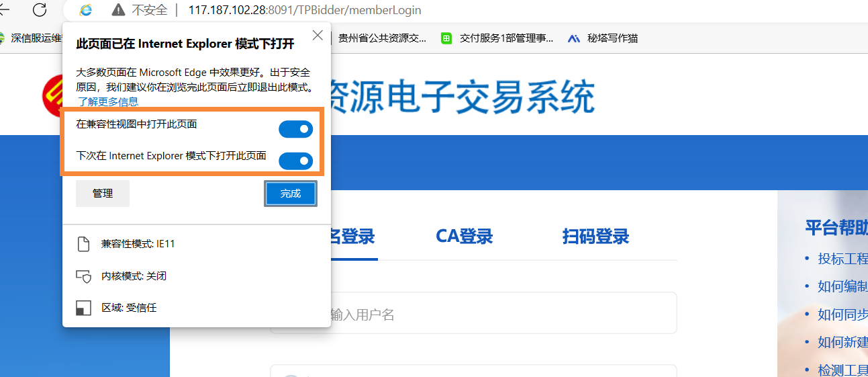
Task: Click the 兼容性模式 document icon
Action: (83, 244)
